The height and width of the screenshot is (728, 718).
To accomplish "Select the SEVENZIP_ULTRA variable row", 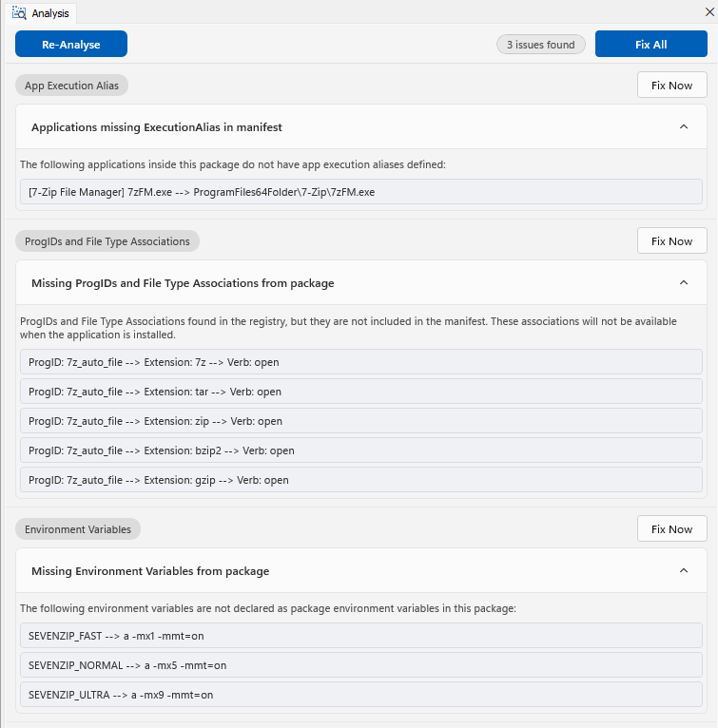I will [x=361, y=695].
